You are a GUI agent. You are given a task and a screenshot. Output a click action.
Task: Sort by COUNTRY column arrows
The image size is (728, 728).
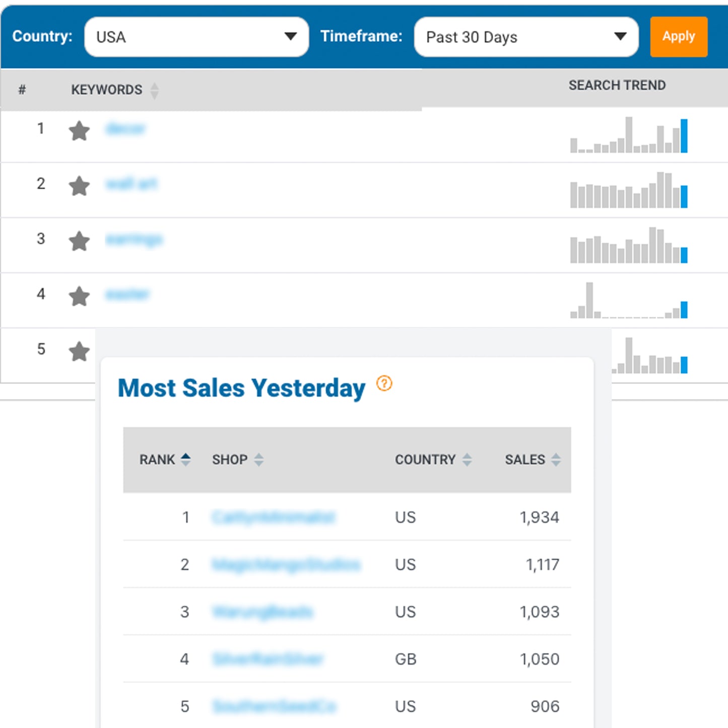tap(467, 459)
